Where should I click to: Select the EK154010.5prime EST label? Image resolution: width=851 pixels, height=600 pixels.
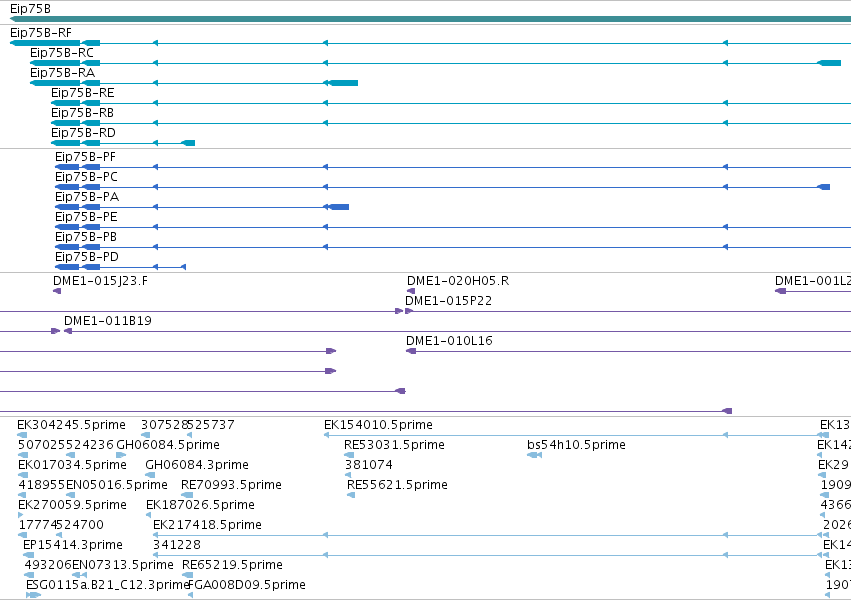pos(378,425)
